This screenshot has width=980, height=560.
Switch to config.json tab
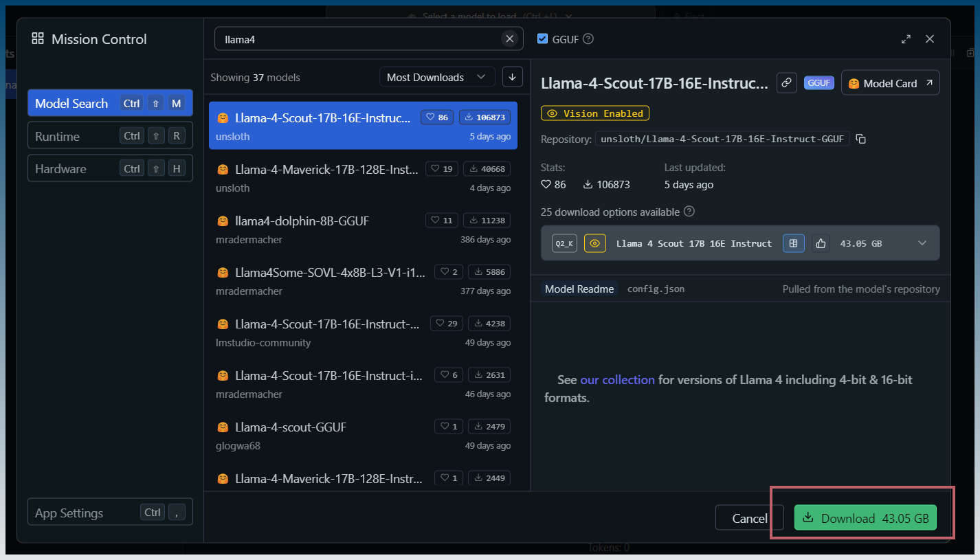coord(656,289)
